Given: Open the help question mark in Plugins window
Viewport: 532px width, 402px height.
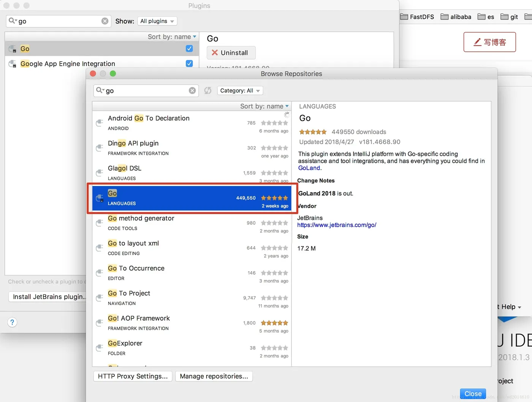Looking at the screenshot, I should pos(12,323).
